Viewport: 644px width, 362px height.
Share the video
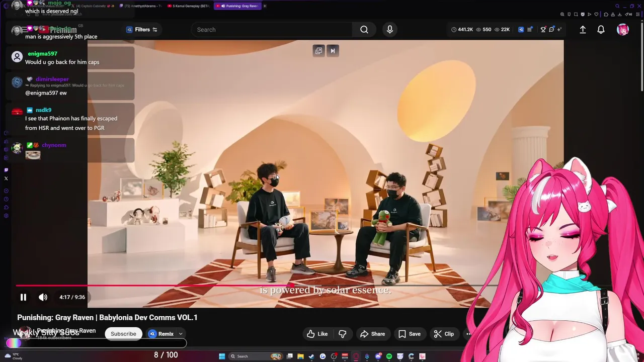[373, 334]
